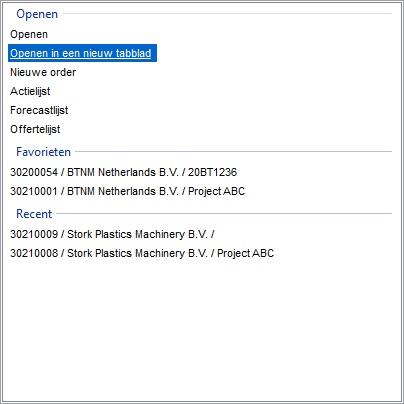The height and width of the screenshot is (404, 404).
Task: Open recent 30210008 Stork Plastics Project ABC
Action: pyautogui.click(x=142, y=253)
